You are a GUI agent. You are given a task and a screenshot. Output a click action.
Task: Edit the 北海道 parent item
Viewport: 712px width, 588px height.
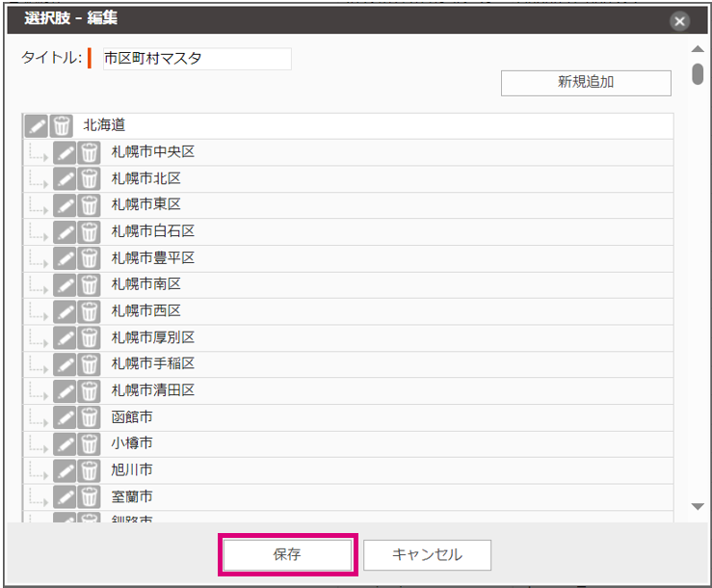point(37,126)
